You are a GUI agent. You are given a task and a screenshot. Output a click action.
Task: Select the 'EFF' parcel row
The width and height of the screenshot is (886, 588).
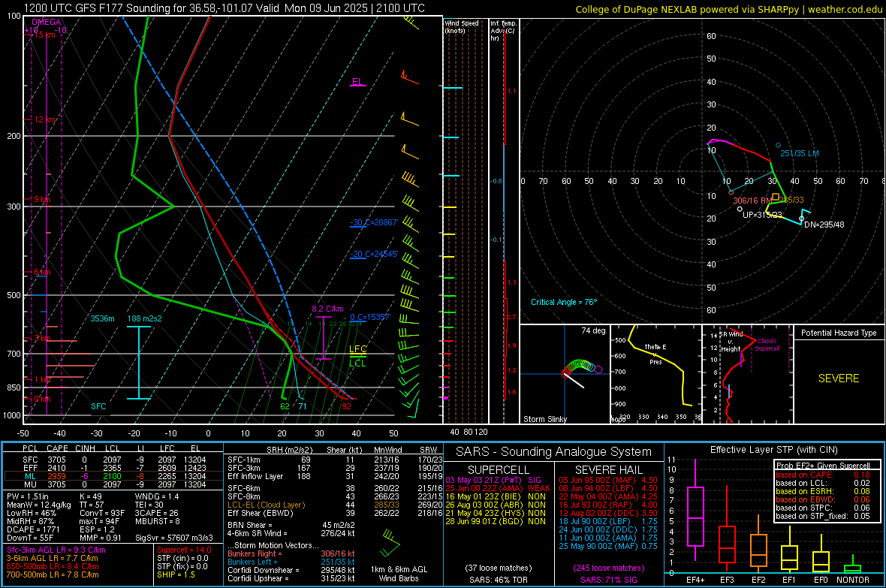click(113, 468)
